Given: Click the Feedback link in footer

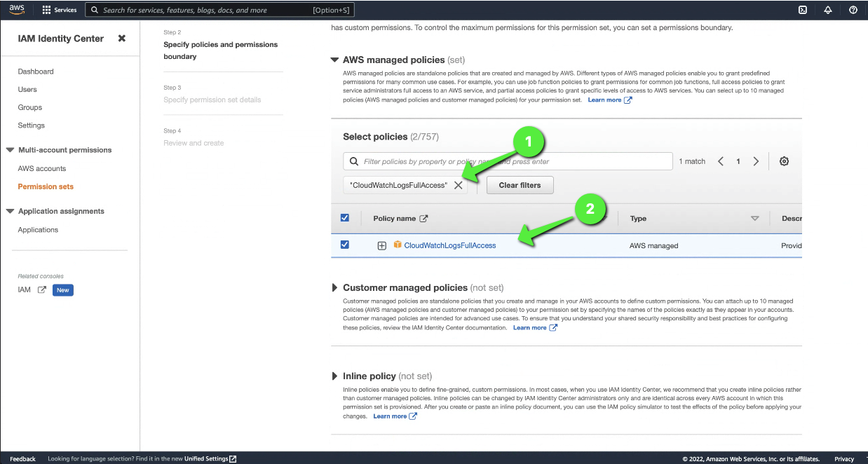Looking at the screenshot, I should (x=22, y=459).
